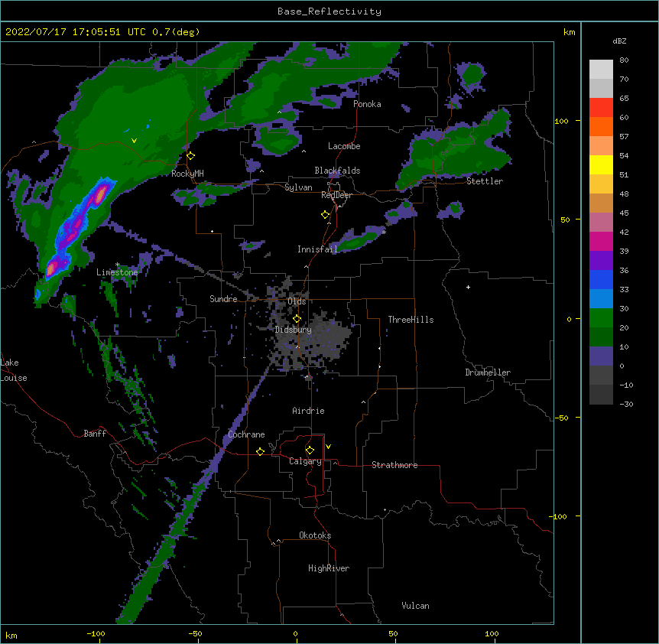Click the Sundre town label

click(223, 299)
